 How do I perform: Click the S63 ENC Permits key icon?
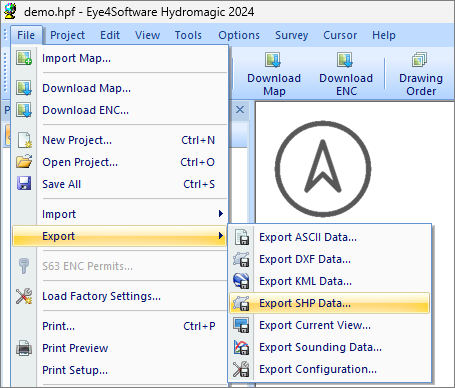pos(24,266)
